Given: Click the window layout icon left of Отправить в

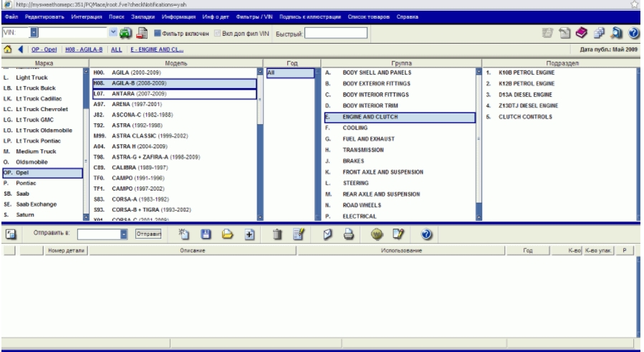Looking at the screenshot, I should (x=11, y=234).
